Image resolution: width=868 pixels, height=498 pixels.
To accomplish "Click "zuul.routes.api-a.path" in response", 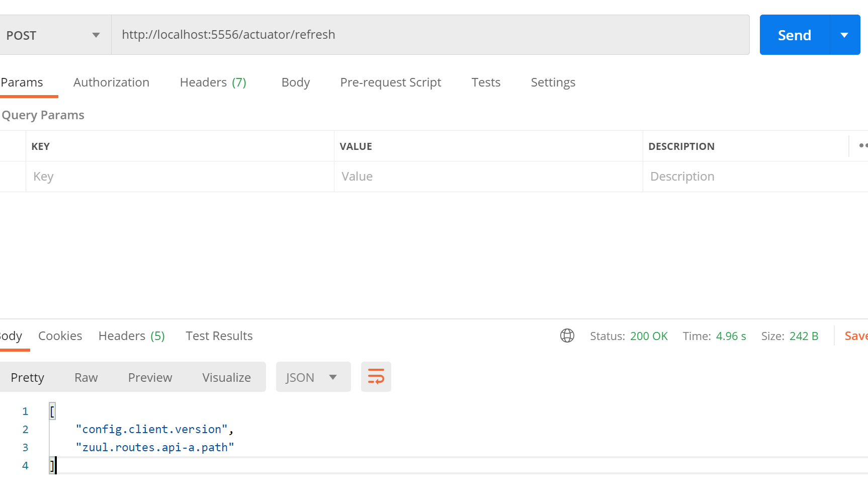I will click(155, 448).
